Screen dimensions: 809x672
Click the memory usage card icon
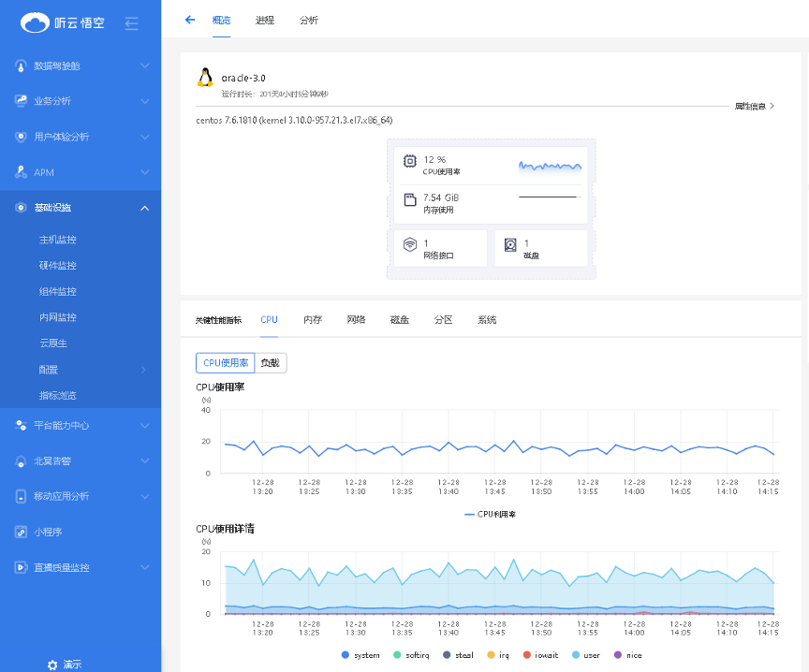click(409, 199)
